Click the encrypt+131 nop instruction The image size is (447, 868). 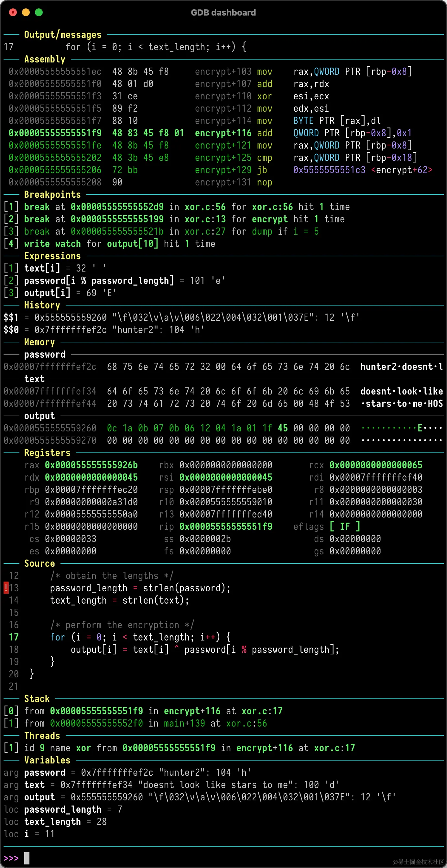pos(234,182)
